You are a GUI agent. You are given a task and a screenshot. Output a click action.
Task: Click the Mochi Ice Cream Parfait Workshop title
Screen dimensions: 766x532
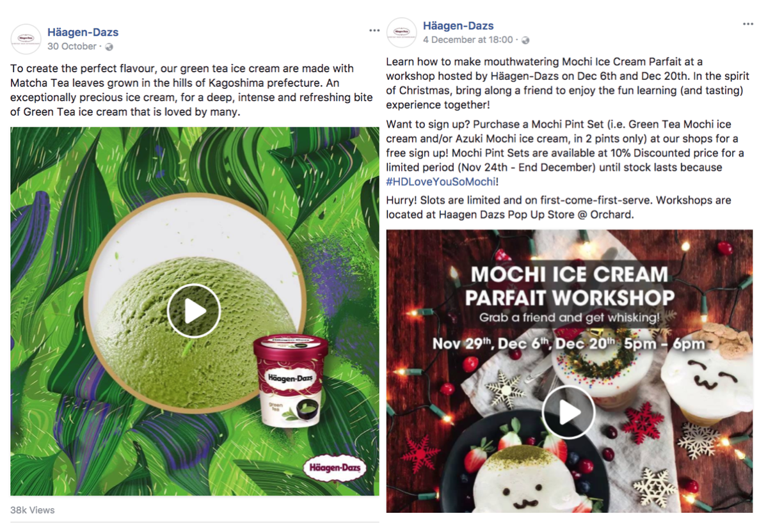[569, 286]
